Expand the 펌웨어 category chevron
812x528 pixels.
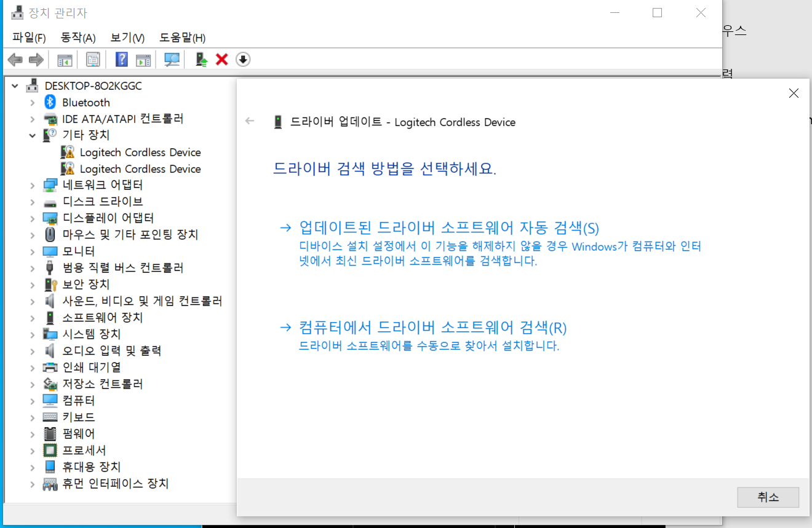(x=33, y=434)
